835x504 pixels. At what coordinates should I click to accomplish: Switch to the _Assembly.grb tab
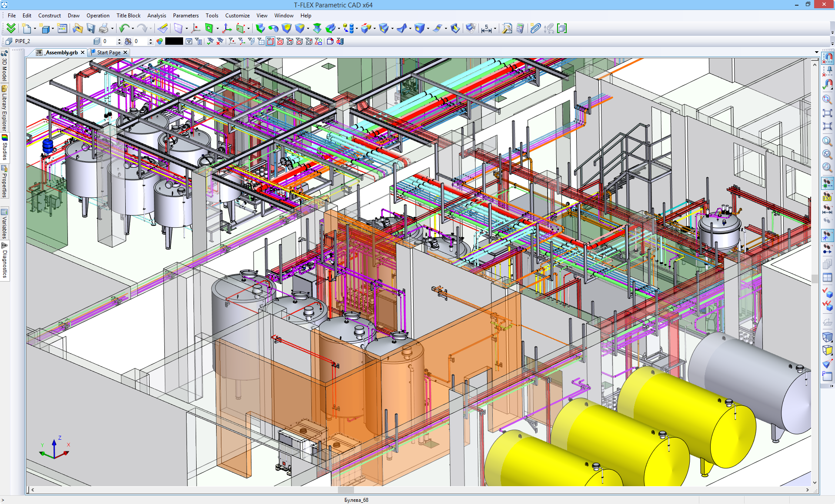click(x=61, y=53)
